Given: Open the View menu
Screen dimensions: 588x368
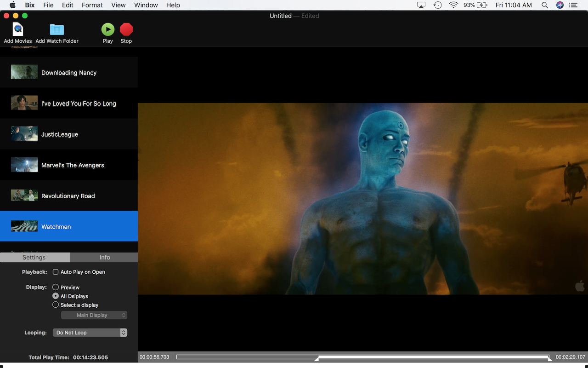Looking at the screenshot, I should tap(119, 5).
